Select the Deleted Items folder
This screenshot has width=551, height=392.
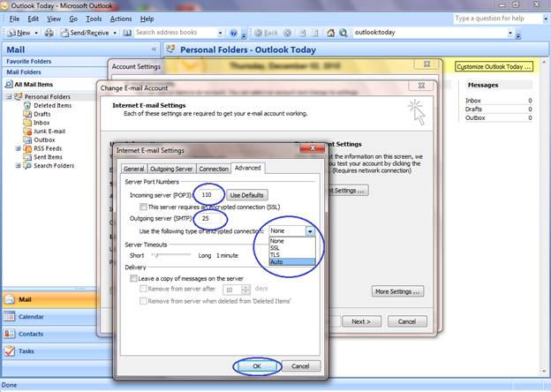(52, 105)
